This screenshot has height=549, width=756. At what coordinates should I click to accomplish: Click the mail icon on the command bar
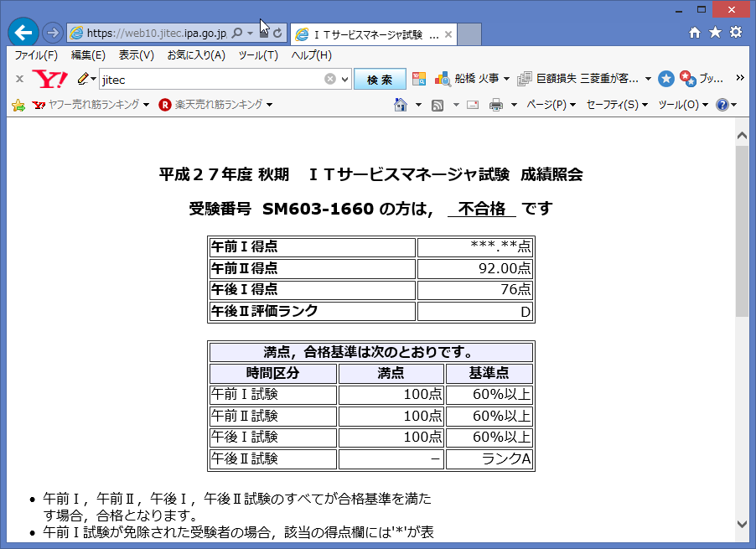point(472,104)
